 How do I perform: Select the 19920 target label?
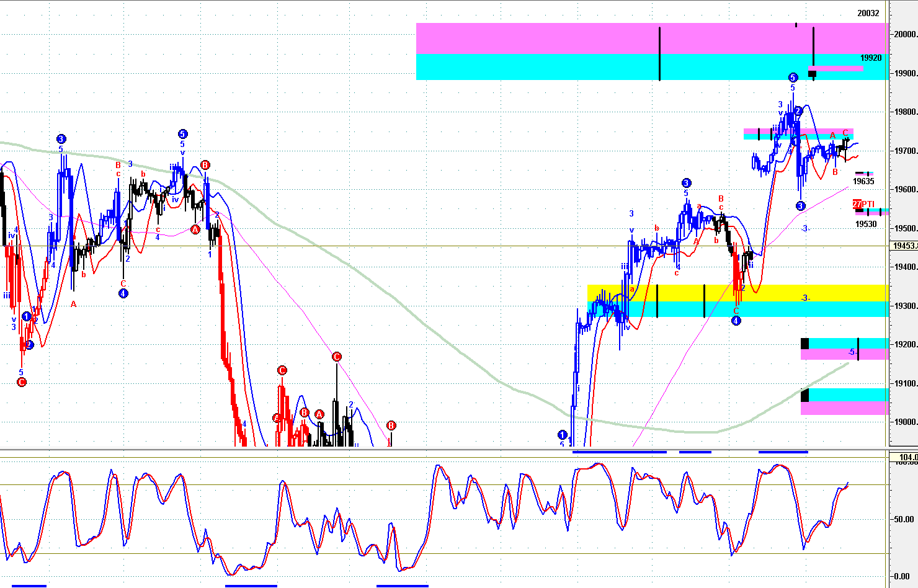pyautogui.click(x=871, y=58)
